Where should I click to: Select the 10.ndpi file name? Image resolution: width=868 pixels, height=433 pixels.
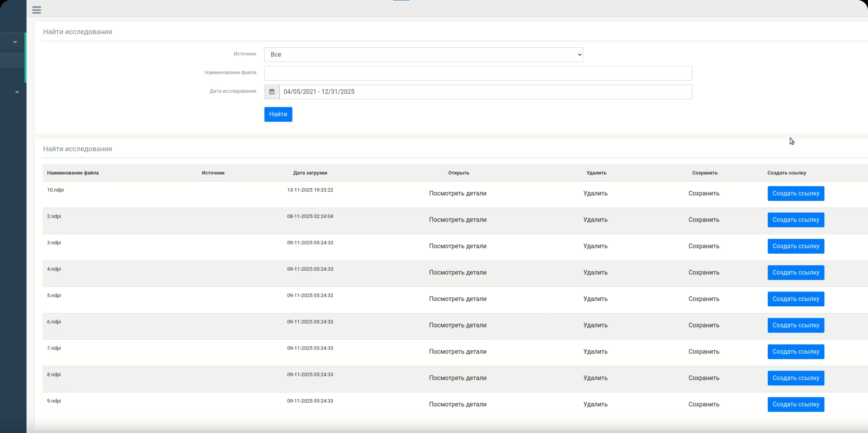point(55,190)
